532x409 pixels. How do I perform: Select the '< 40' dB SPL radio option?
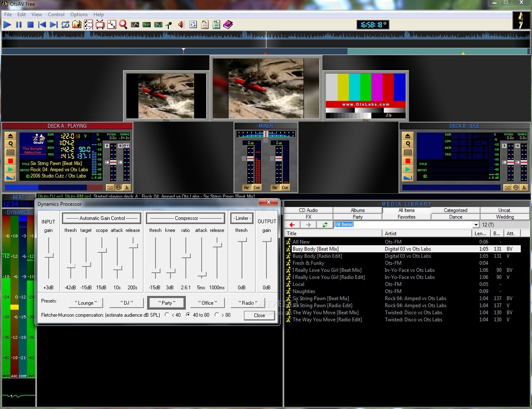pos(167,315)
